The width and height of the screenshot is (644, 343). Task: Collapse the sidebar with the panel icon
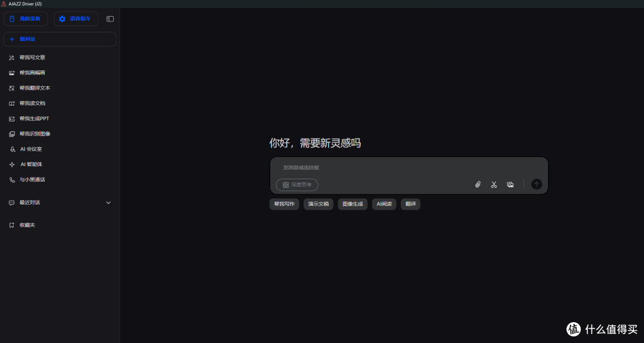click(110, 19)
